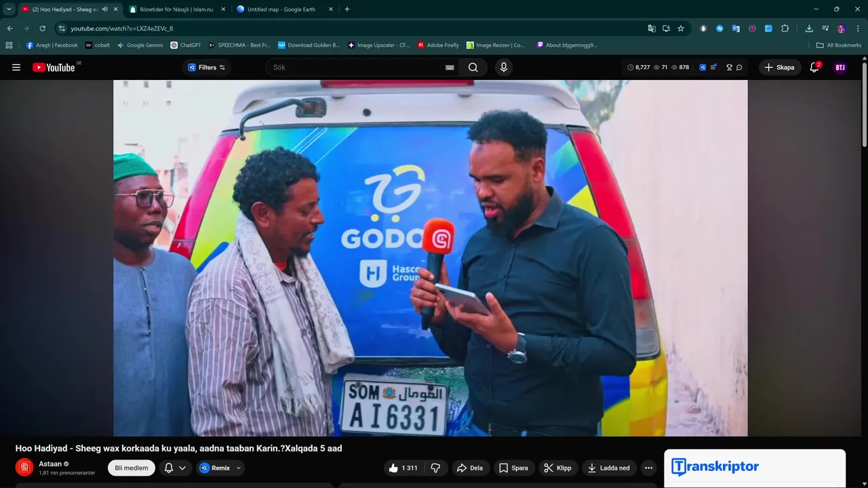View site information icon in address bar
Viewport: 868px width, 488px height.
(x=62, y=28)
